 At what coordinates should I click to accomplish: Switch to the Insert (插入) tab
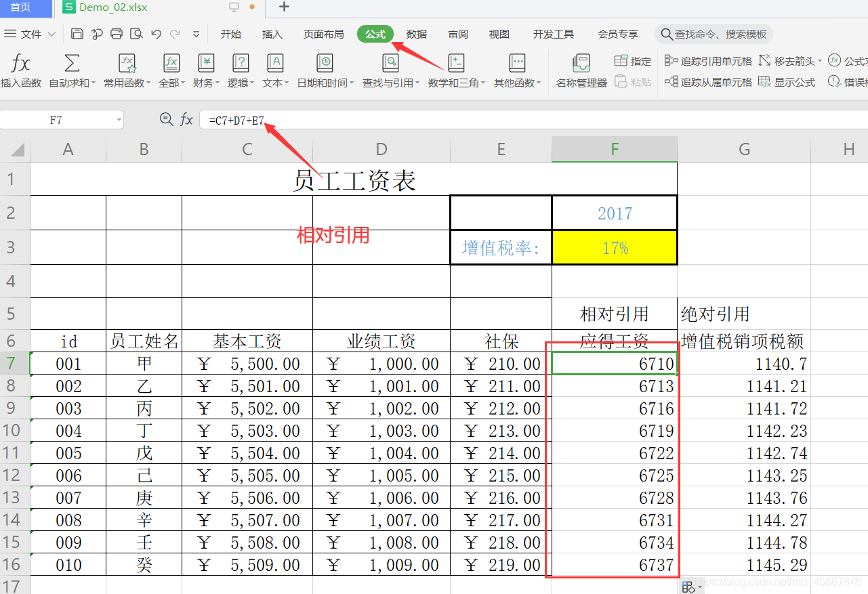click(x=272, y=34)
